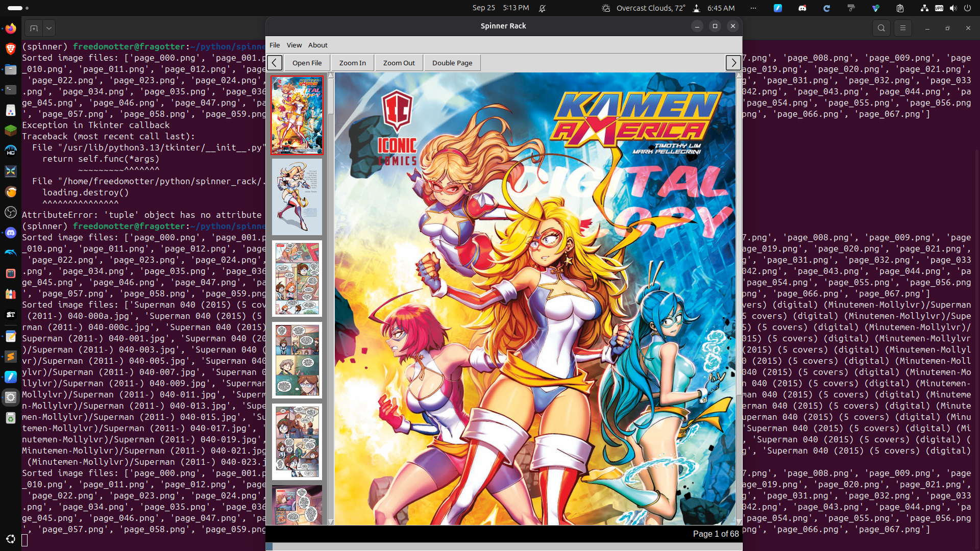
Task: Expand the terminal tab dropdown arrow
Action: click(49, 29)
